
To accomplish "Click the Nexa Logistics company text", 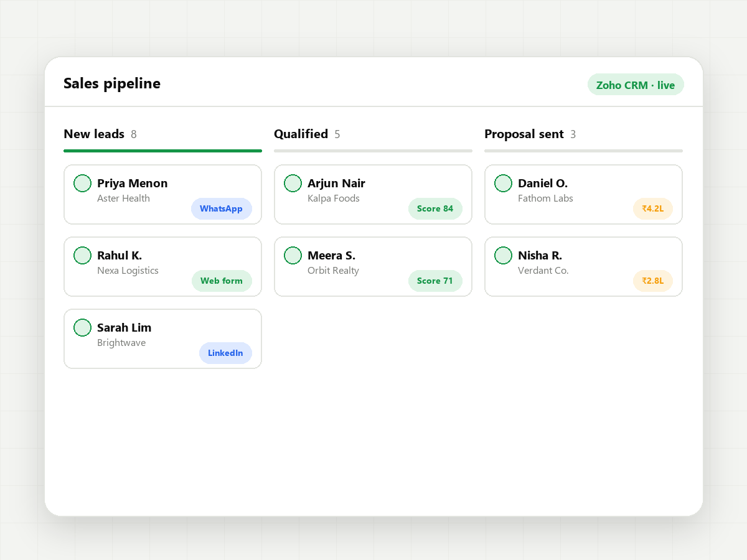I will pos(128,271).
